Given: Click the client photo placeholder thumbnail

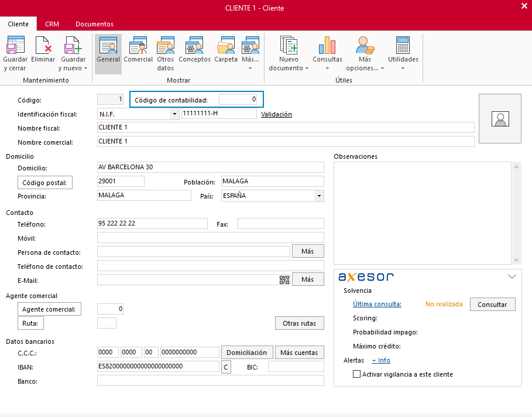Looking at the screenshot, I should 500,119.
